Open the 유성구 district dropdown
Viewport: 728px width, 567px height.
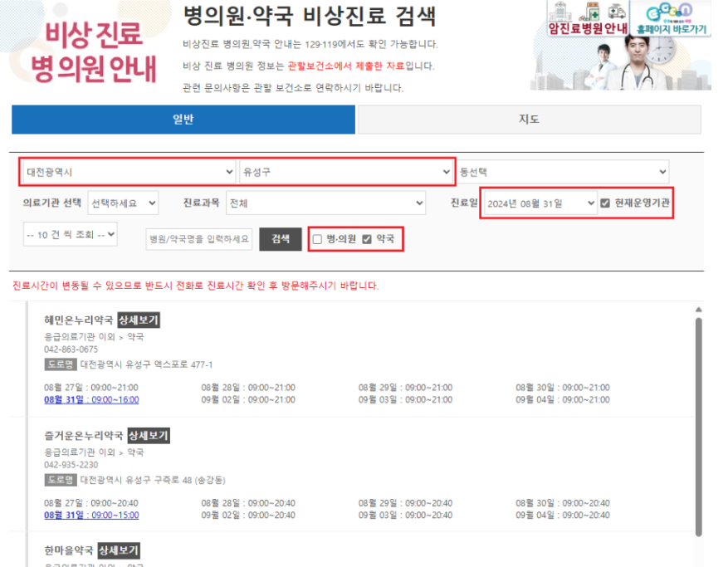point(345,172)
